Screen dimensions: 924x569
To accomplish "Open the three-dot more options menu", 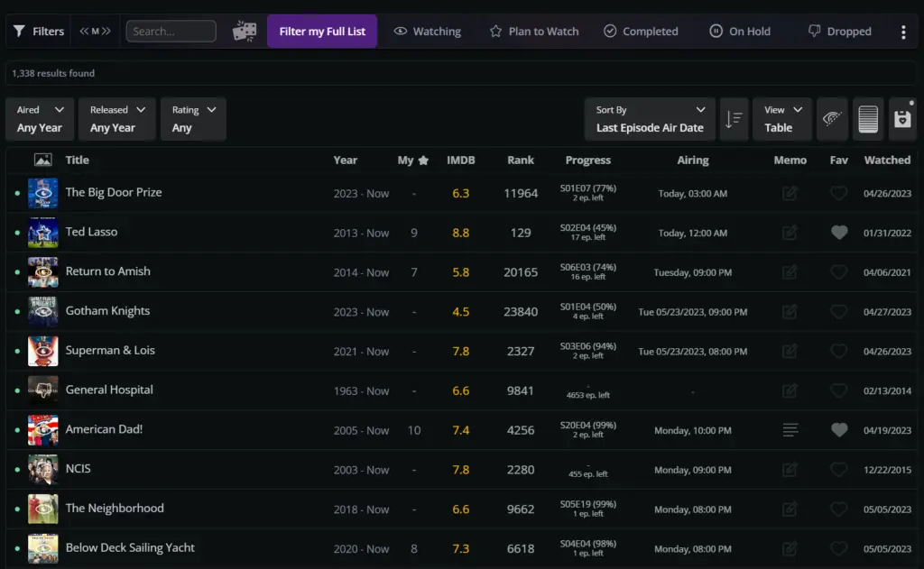I will point(902,32).
